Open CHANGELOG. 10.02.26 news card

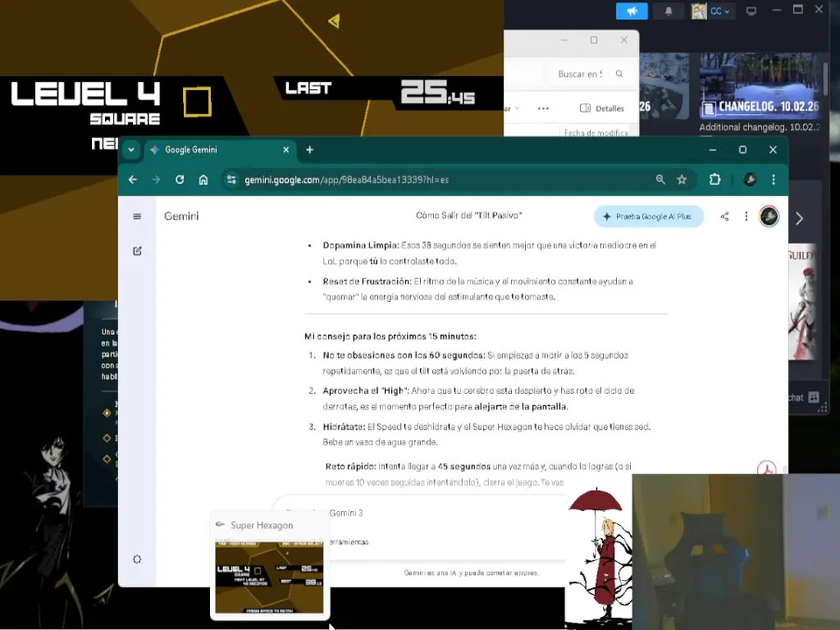coord(759,86)
